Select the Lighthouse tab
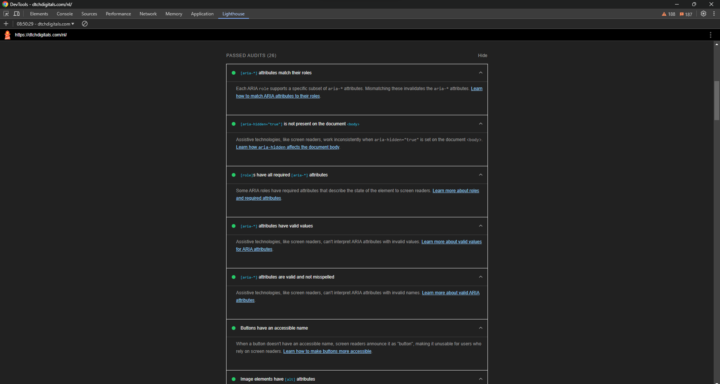The width and height of the screenshot is (720, 384). [x=234, y=14]
